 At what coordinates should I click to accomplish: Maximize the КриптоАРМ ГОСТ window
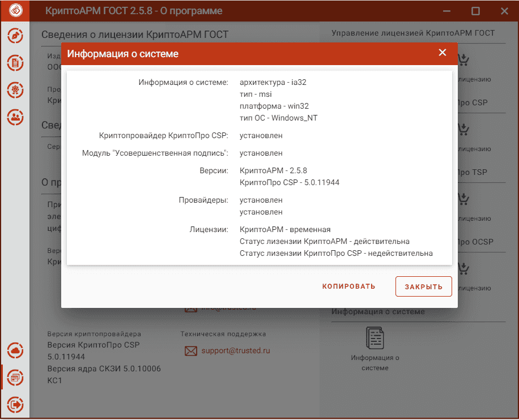point(475,11)
